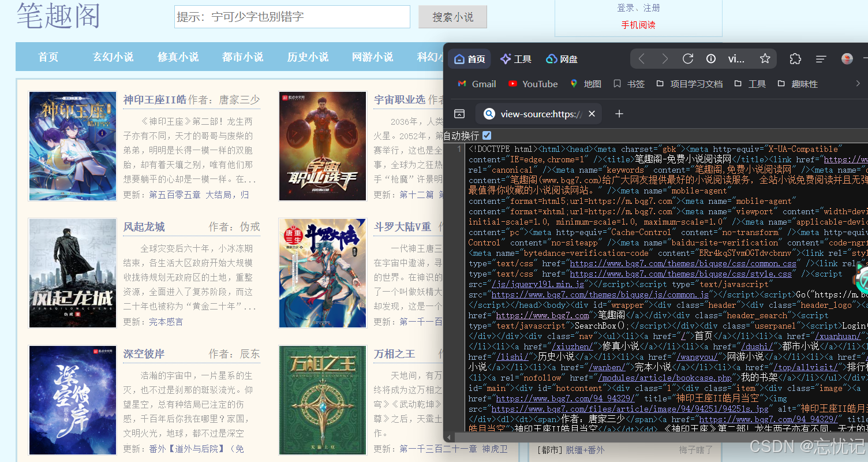Viewport: 868px width, 462px height.
Task: Open the Gmail bookmark
Action: coord(477,84)
